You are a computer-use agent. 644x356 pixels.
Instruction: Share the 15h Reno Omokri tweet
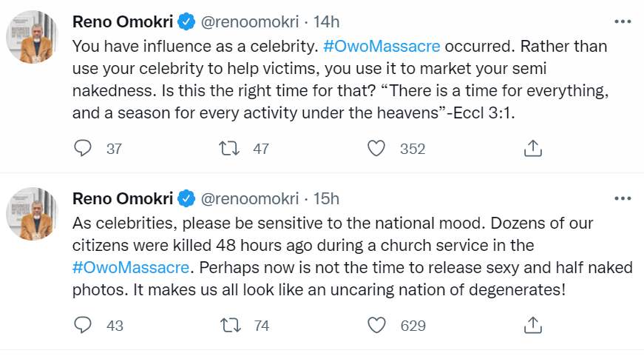(532, 325)
